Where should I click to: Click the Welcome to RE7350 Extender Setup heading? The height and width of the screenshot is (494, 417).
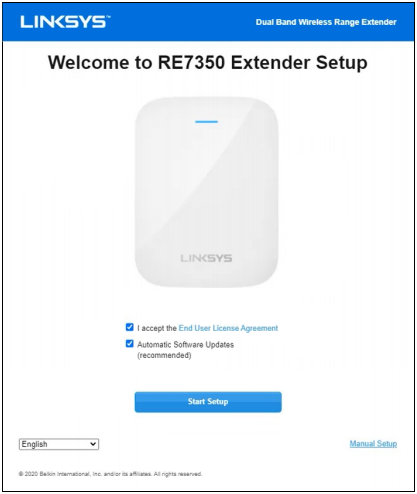pyautogui.click(x=208, y=63)
